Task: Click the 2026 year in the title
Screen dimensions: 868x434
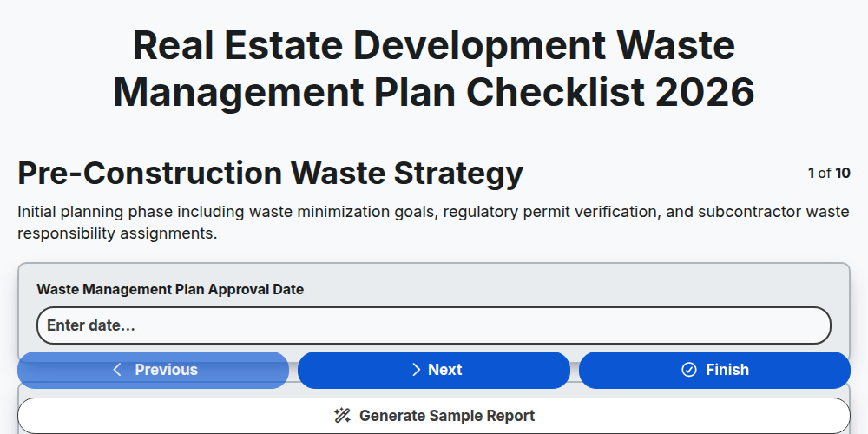Action: tap(705, 92)
